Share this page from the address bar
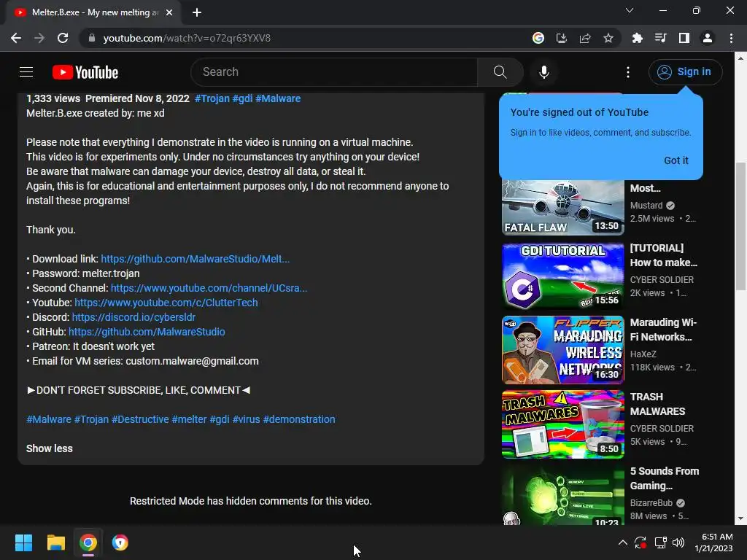The height and width of the screenshot is (560, 747). tap(585, 38)
